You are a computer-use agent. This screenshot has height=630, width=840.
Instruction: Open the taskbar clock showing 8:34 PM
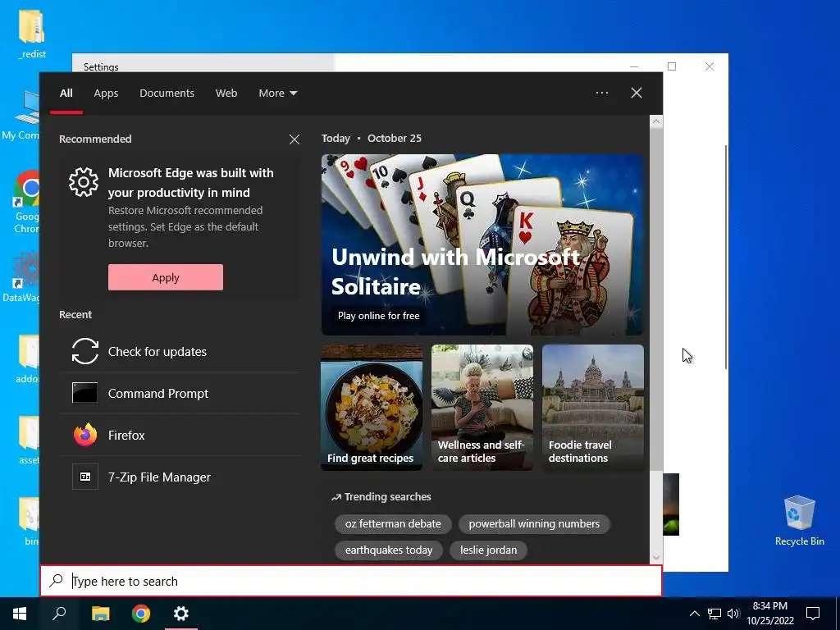point(770,614)
